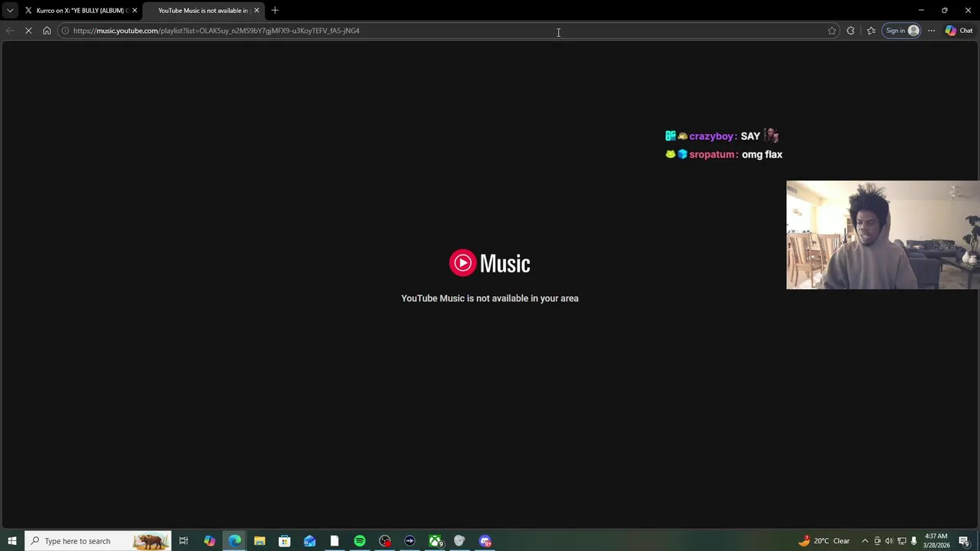The image size is (980, 551).
Task: Click the microphone tray icon
Action: (913, 541)
